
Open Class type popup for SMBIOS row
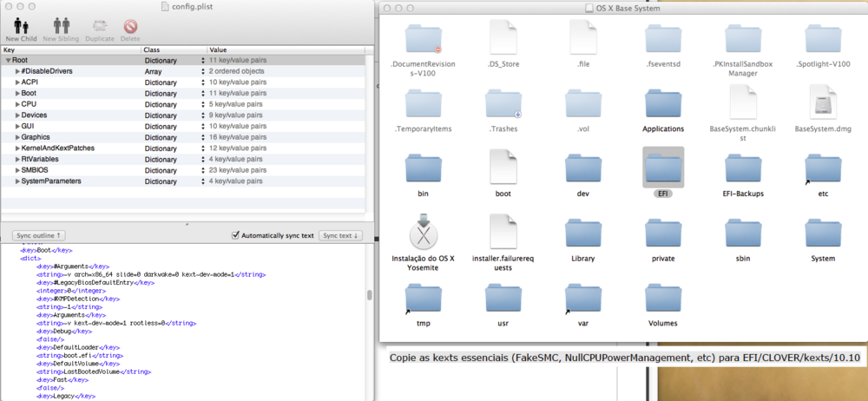point(202,170)
